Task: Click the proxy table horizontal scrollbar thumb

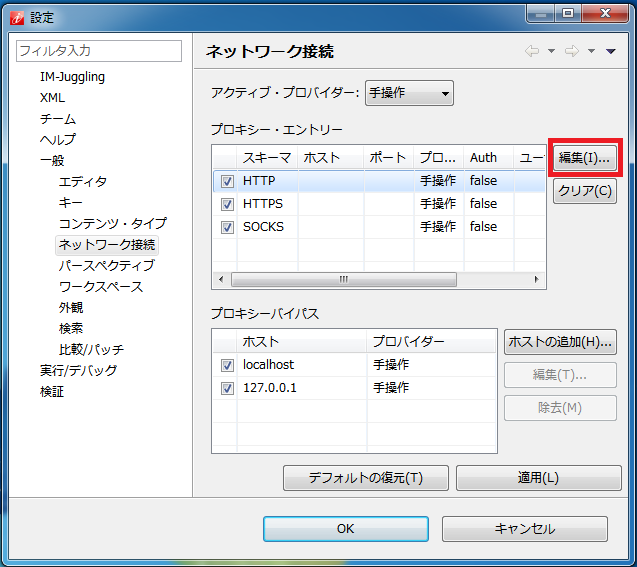Action: (x=344, y=279)
